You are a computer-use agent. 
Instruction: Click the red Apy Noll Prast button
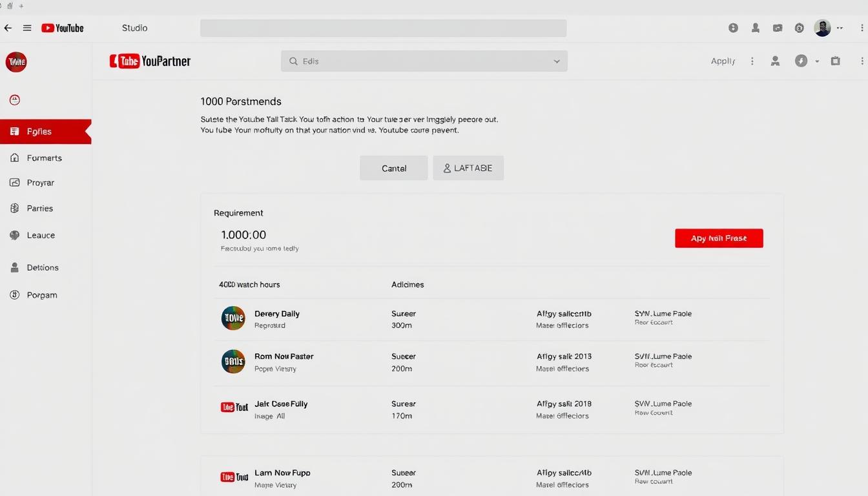[x=719, y=238]
